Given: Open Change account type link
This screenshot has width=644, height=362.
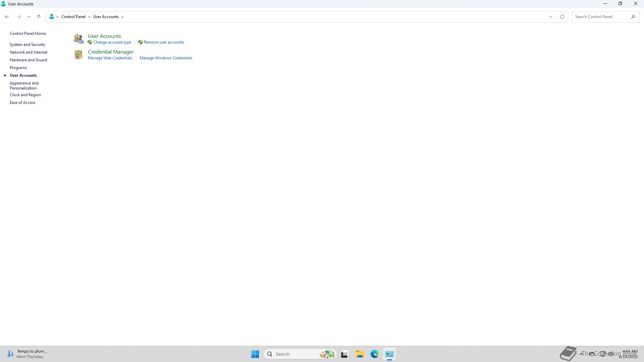Looking at the screenshot, I should click(x=112, y=42).
